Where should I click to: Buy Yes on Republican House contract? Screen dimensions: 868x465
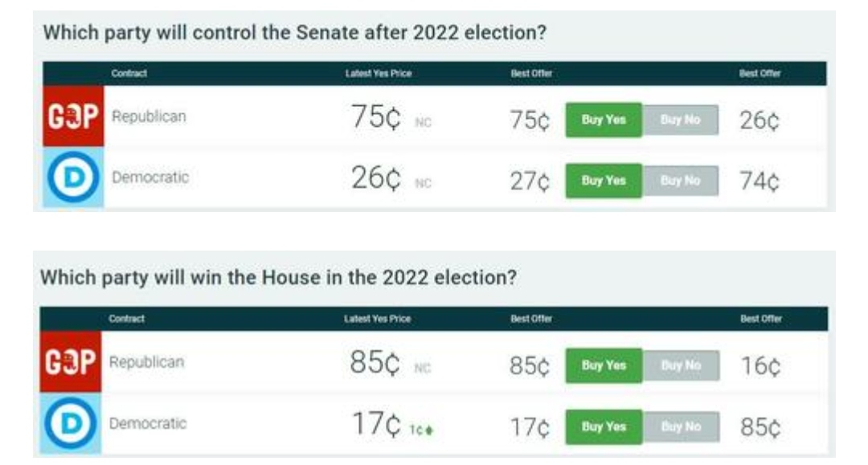[x=604, y=365]
